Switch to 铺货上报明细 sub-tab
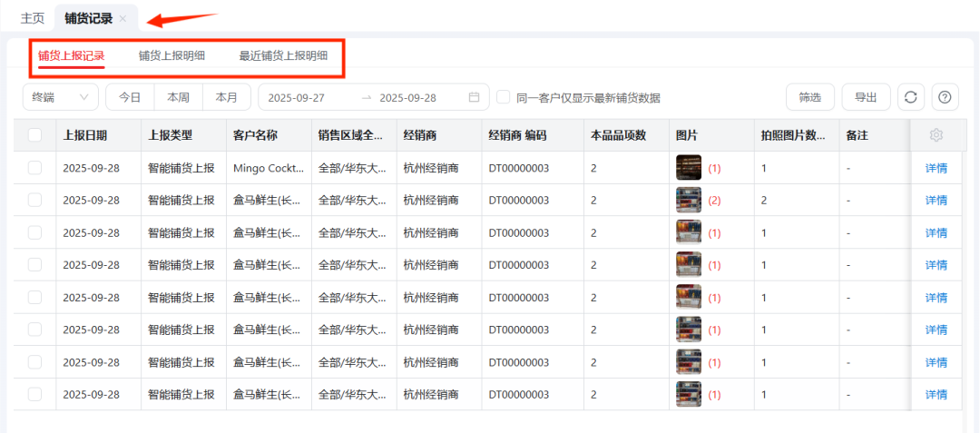The width and height of the screenshot is (980, 433). [171, 55]
